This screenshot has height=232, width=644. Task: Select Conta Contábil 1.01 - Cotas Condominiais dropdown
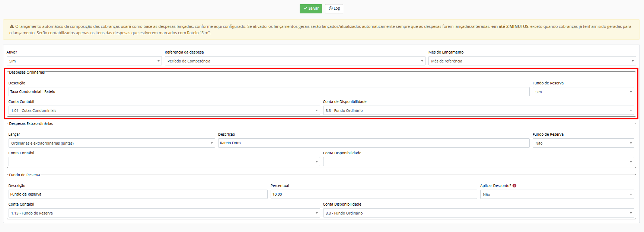click(164, 110)
